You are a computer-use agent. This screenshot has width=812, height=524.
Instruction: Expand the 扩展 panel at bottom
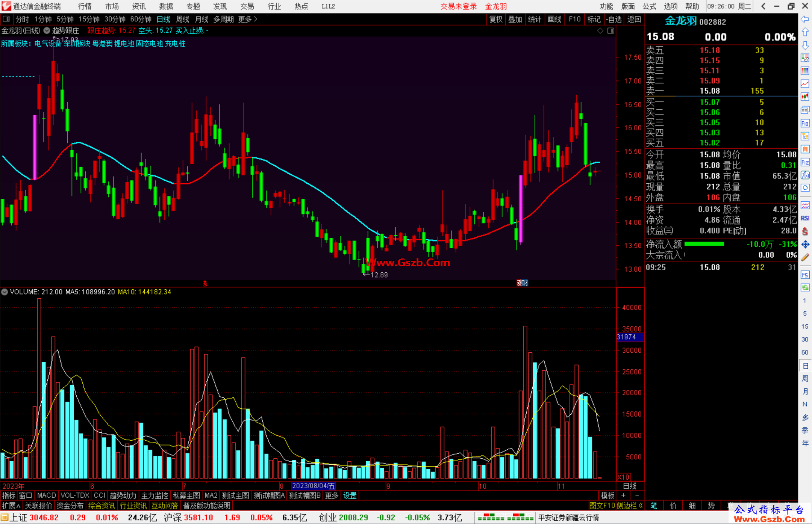pos(11,506)
